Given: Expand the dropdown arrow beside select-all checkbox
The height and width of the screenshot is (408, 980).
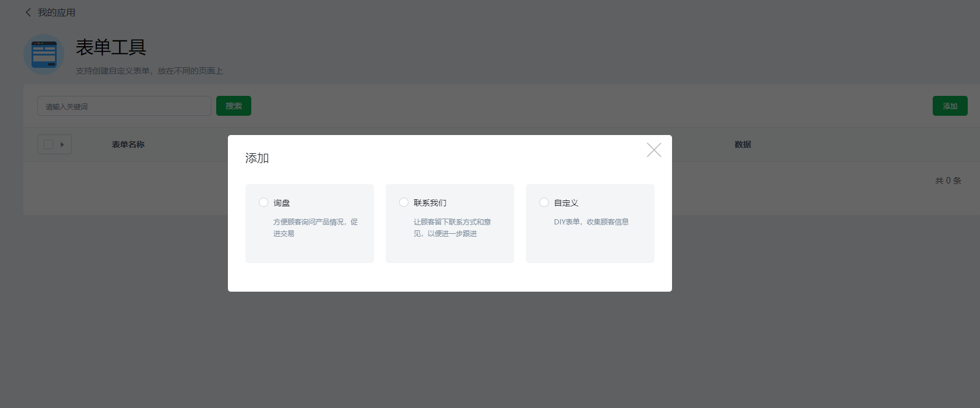Looking at the screenshot, I should (x=63, y=144).
